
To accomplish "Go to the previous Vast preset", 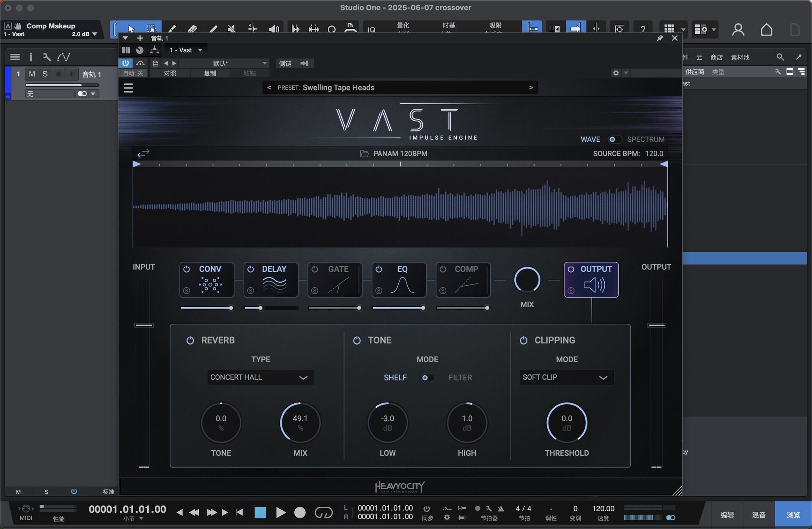I will click(x=269, y=88).
